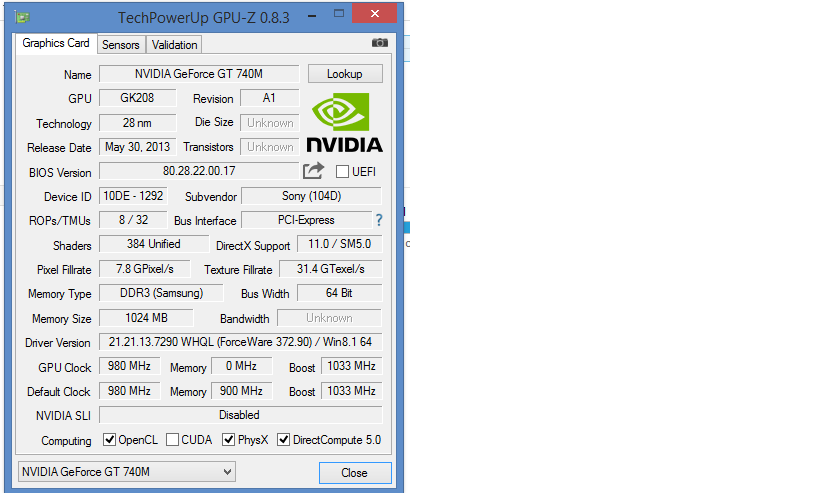Click the Bus Interface question mark icon
Viewport: 819px width, 493px height.
coord(379,220)
